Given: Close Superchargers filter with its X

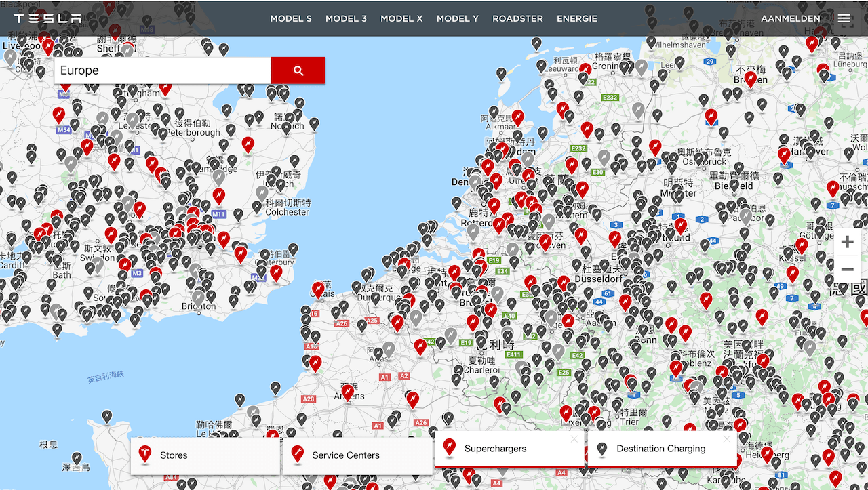Looking at the screenshot, I should click(x=575, y=438).
